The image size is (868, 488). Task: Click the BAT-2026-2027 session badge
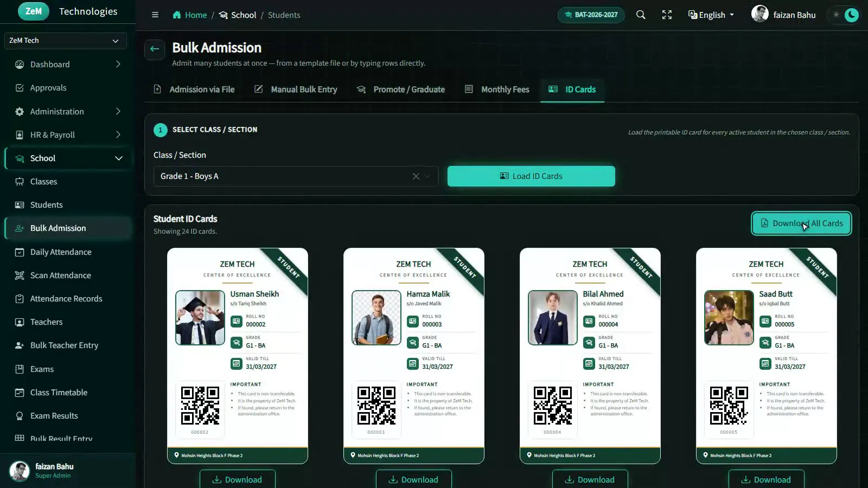pyautogui.click(x=591, y=15)
